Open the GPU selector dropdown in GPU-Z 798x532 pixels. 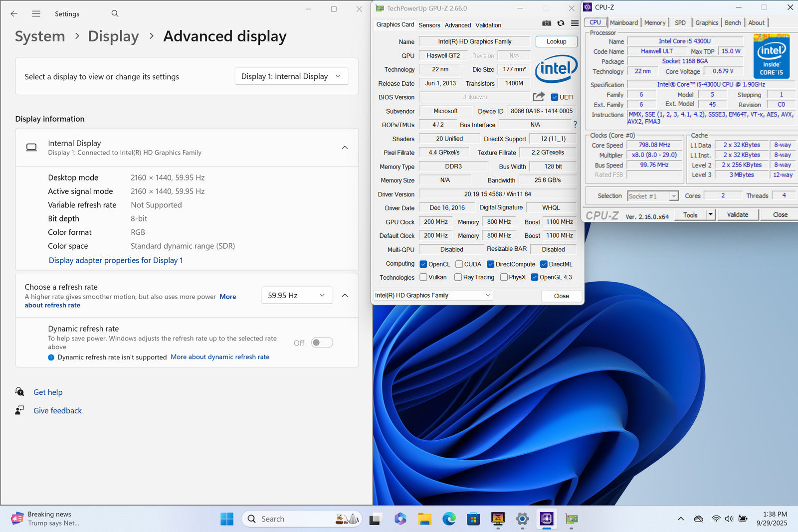432,296
